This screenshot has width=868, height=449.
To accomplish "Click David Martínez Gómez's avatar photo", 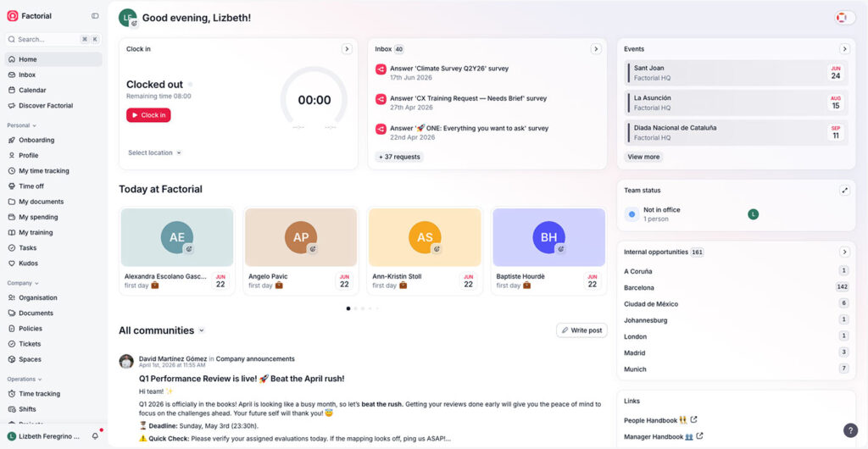I will pos(126,362).
